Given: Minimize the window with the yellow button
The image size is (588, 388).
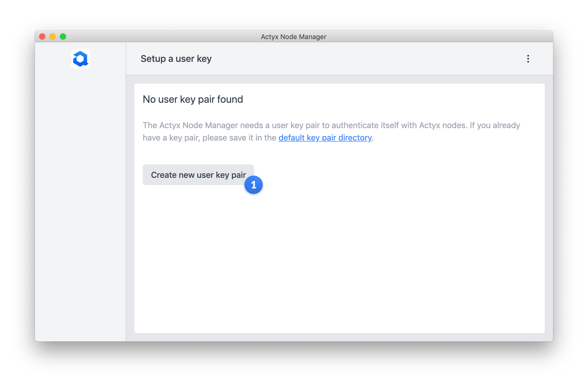Looking at the screenshot, I should pos(53,36).
